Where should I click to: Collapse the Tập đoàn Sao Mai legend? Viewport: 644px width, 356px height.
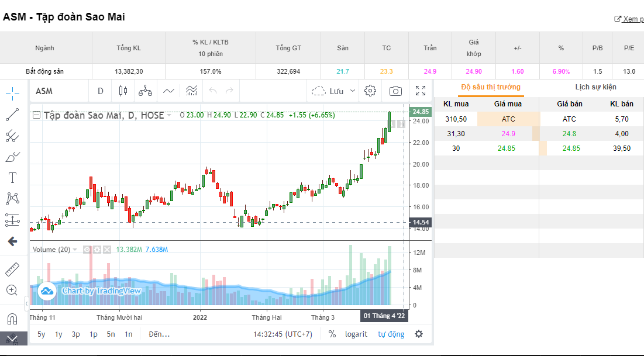pyautogui.click(x=36, y=115)
